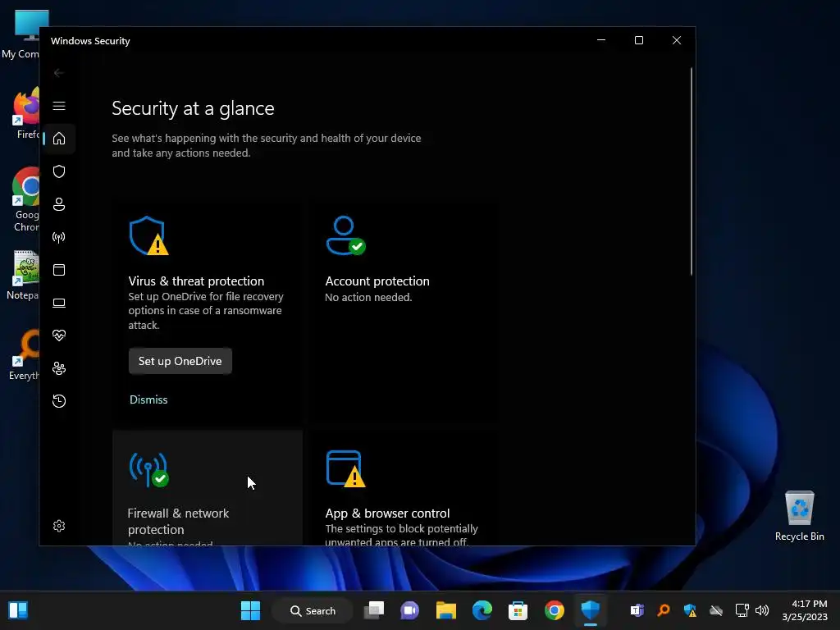Click the Windows Security warning tray icon
The width and height of the screenshot is (840, 630).
690,610
